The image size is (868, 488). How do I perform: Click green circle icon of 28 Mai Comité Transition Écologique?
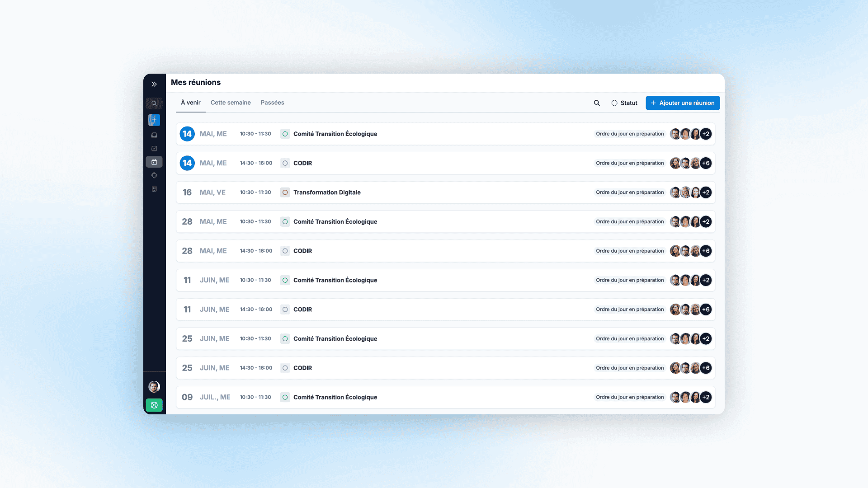pyautogui.click(x=285, y=221)
